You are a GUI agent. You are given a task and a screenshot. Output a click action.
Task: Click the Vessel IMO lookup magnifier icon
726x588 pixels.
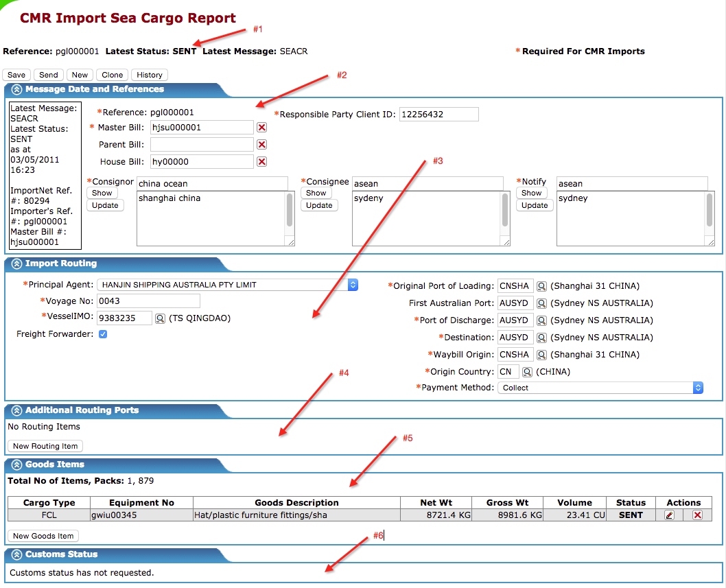coord(160,318)
